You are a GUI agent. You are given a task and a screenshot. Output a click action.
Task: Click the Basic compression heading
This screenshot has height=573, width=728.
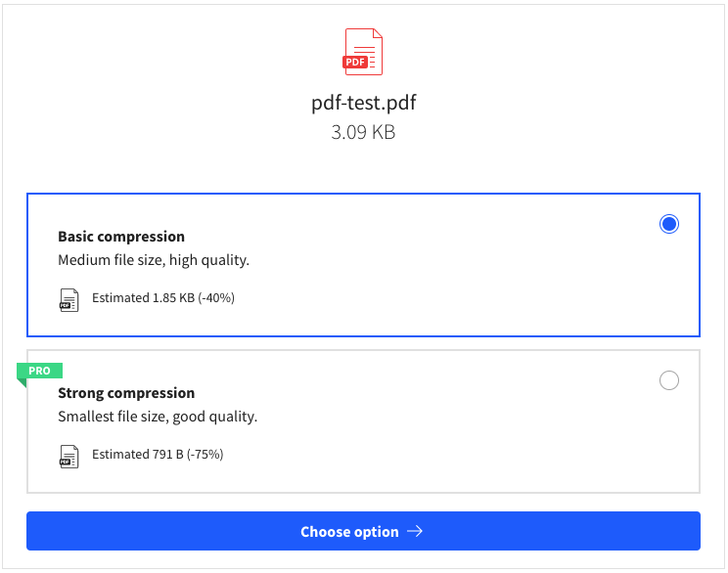[121, 237]
